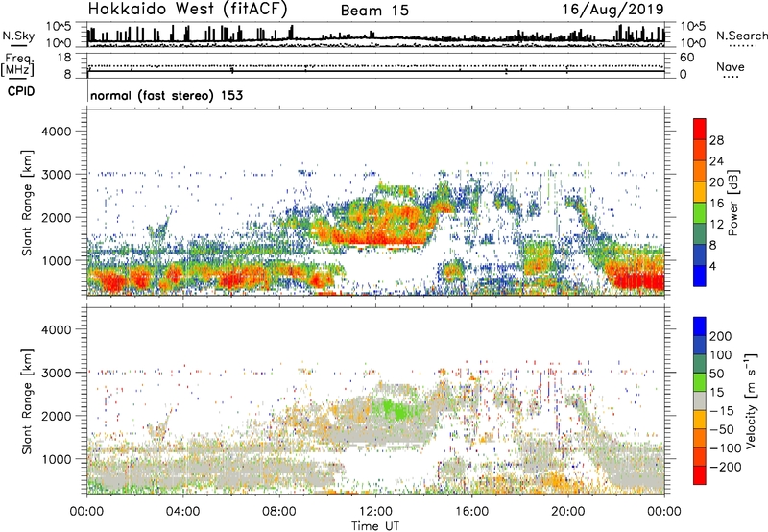The width and height of the screenshot is (768, 532).
Task: Click the "Time UT" axis title
Action: pyautogui.click(x=375, y=526)
